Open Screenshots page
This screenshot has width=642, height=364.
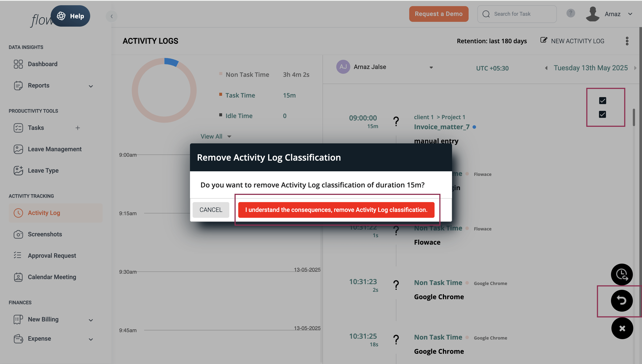[45, 234]
